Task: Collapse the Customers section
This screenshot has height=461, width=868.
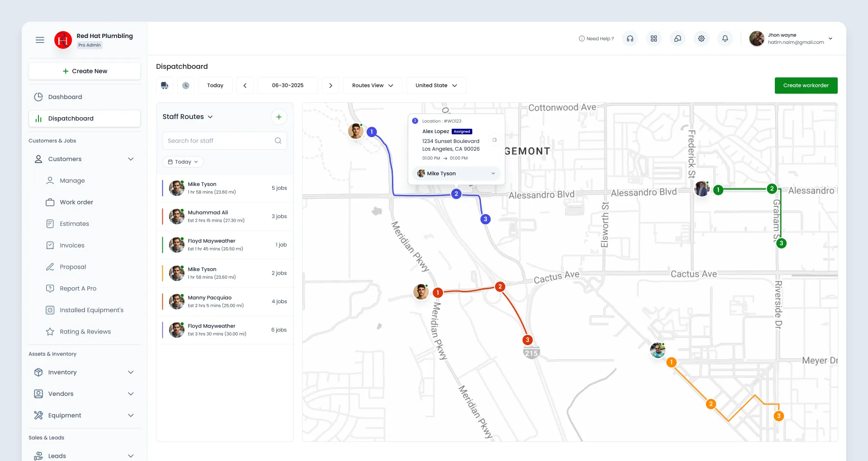Action: tap(131, 159)
